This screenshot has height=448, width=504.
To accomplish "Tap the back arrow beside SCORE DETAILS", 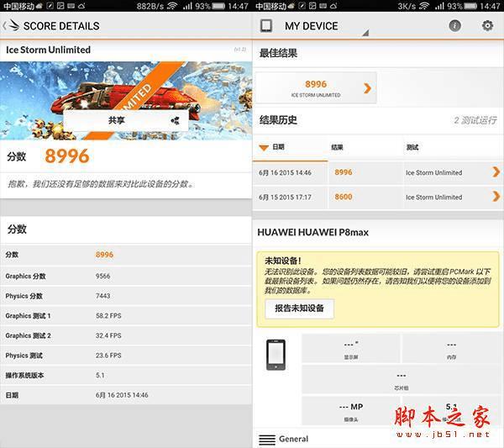I will 4,26.
